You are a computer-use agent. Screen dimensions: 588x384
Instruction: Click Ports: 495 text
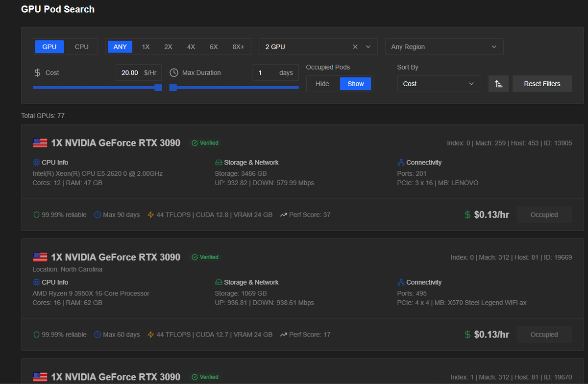coord(412,293)
